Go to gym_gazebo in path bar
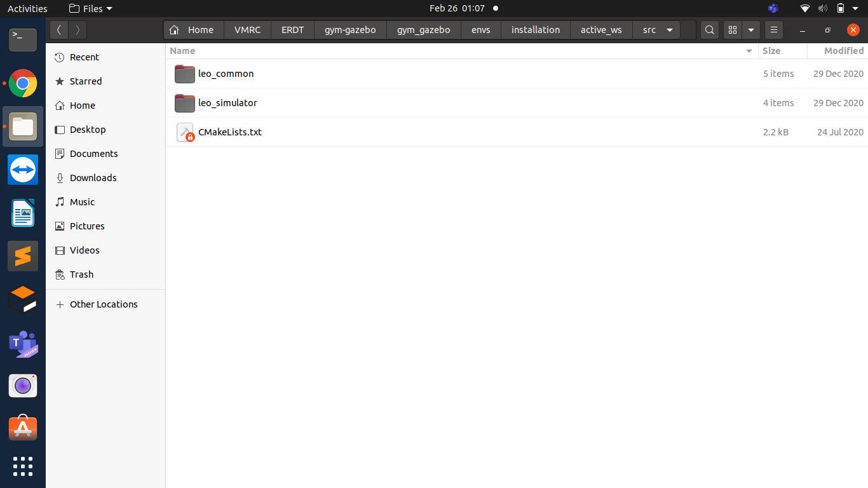The image size is (868, 488). (x=424, y=30)
